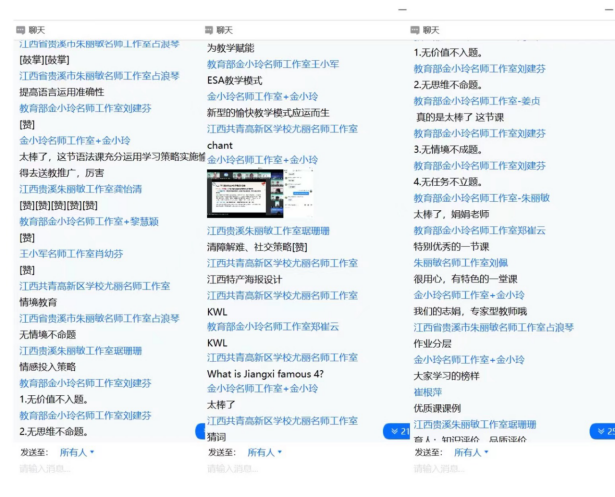Click the chat icon in the middle panel header
Image resolution: width=615 pixels, height=497 pixels.
[x=209, y=30]
